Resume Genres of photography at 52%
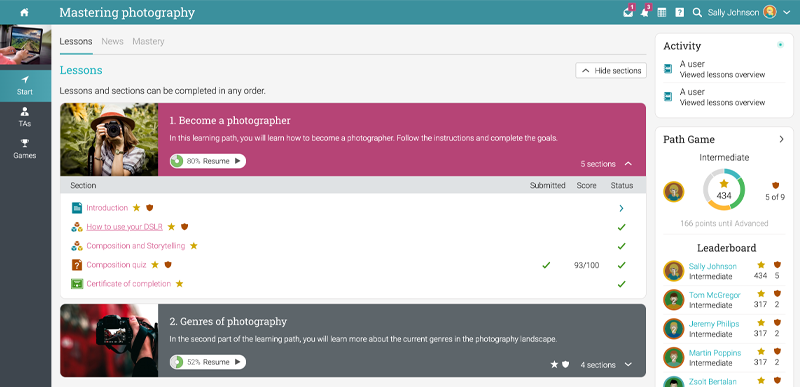The height and width of the screenshot is (387, 800). 208,362
